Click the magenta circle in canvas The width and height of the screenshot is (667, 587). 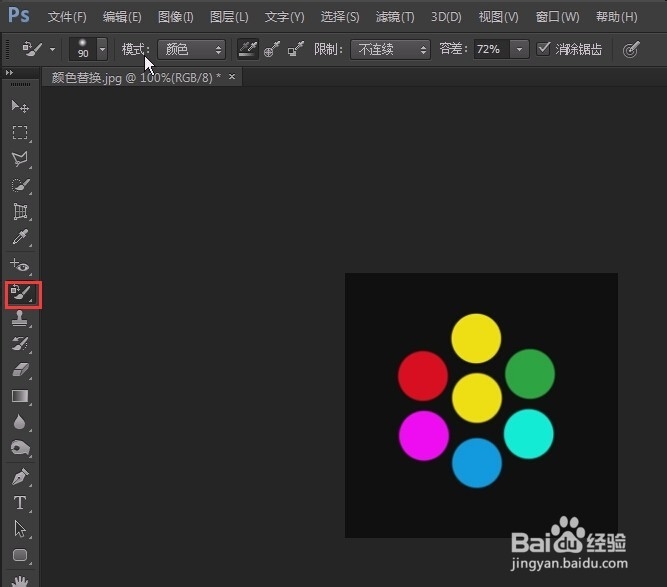tap(424, 436)
